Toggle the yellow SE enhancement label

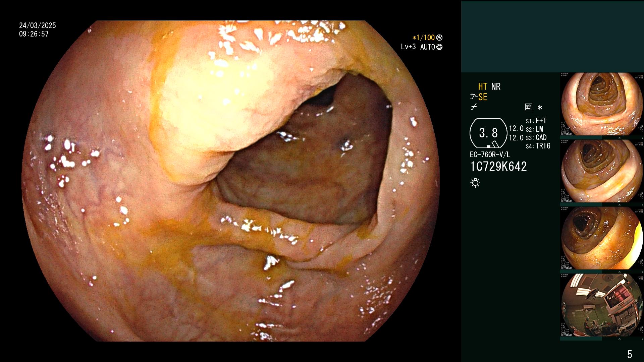tap(483, 97)
